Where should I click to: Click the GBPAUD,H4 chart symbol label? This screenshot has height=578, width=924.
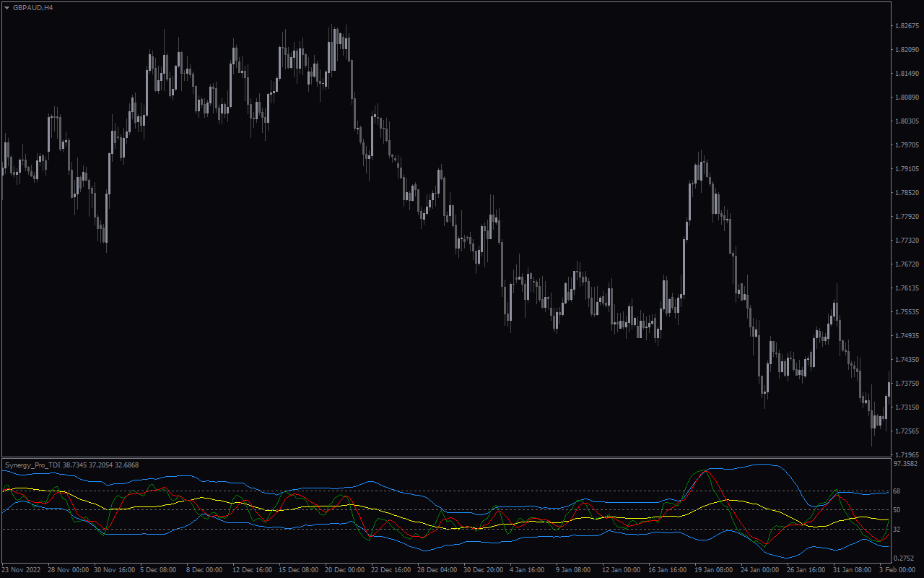click(32, 7)
